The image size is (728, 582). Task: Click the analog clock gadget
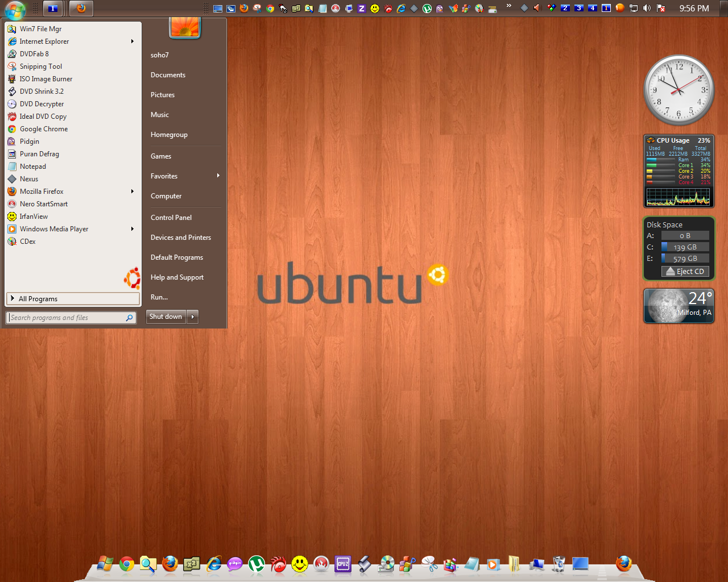(x=679, y=90)
